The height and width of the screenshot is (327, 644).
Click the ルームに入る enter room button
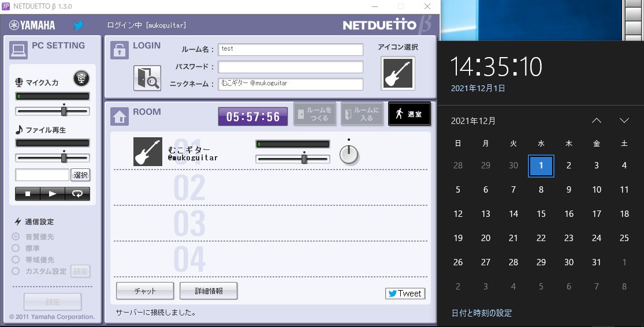click(362, 114)
